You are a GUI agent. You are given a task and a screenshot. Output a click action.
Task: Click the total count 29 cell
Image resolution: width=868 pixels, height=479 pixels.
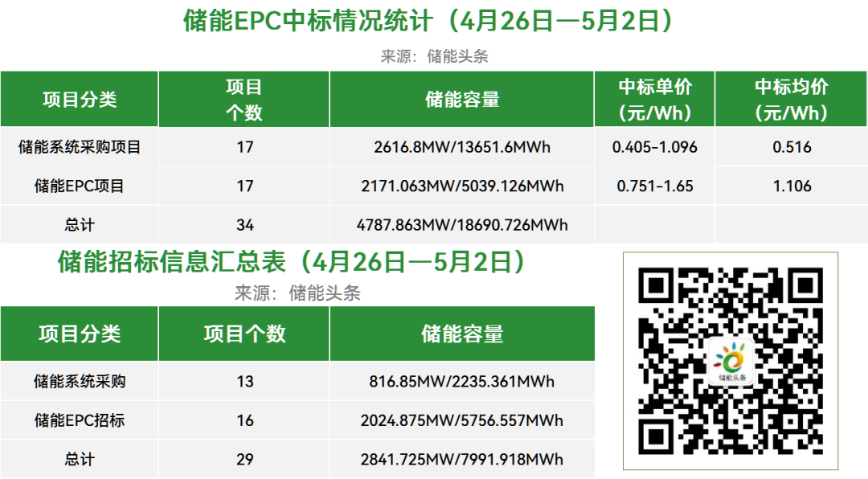pyautogui.click(x=244, y=460)
